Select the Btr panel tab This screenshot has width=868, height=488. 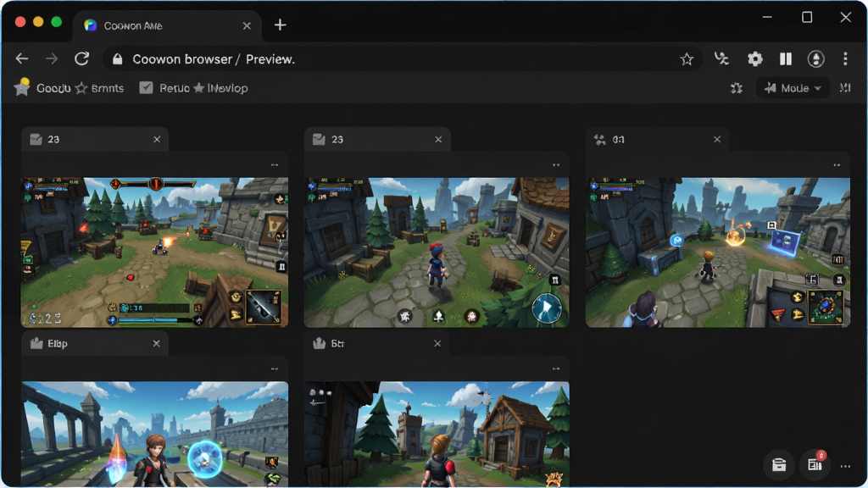point(377,344)
